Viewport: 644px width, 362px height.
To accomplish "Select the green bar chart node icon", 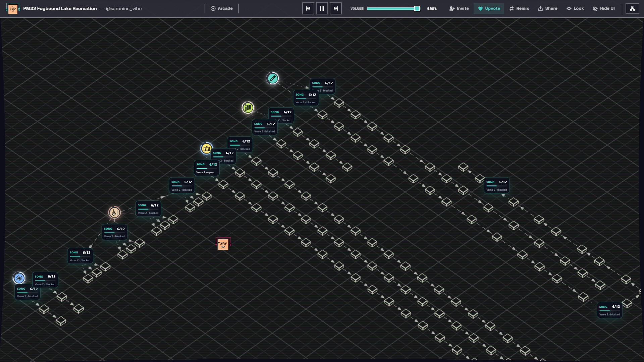I will click(x=248, y=108).
